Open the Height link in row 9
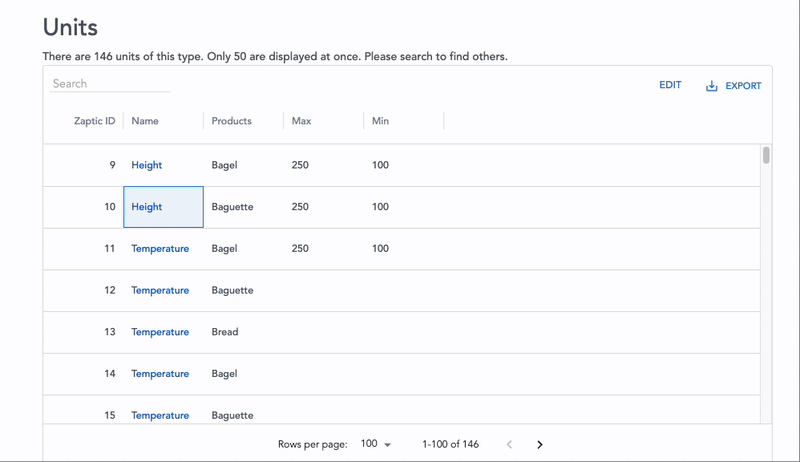Image resolution: width=800 pixels, height=462 pixels. tap(146, 165)
